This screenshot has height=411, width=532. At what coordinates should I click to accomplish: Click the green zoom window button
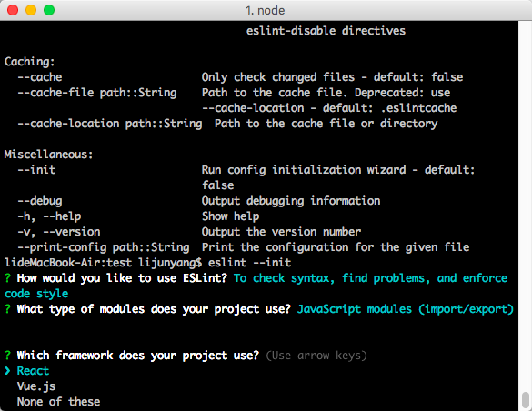tap(49, 10)
